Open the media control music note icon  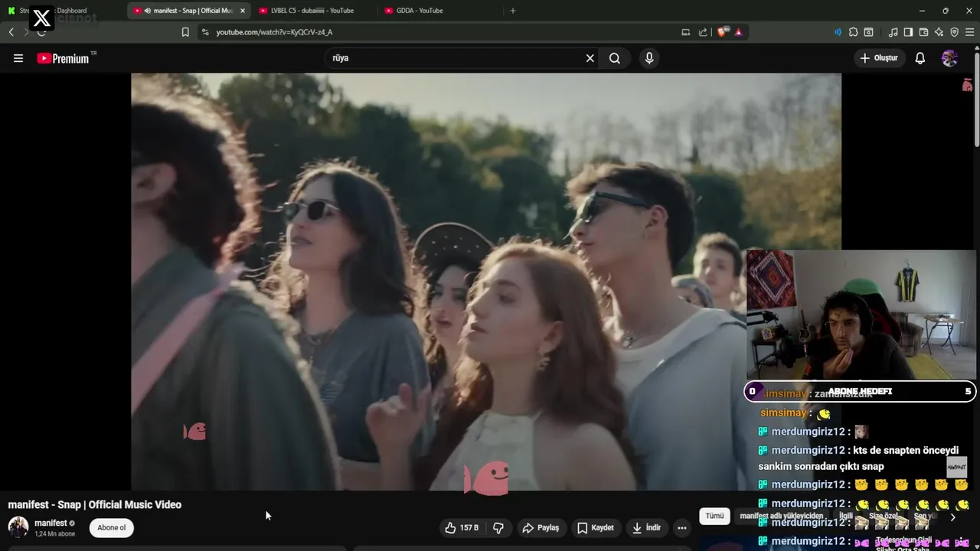(x=893, y=32)
